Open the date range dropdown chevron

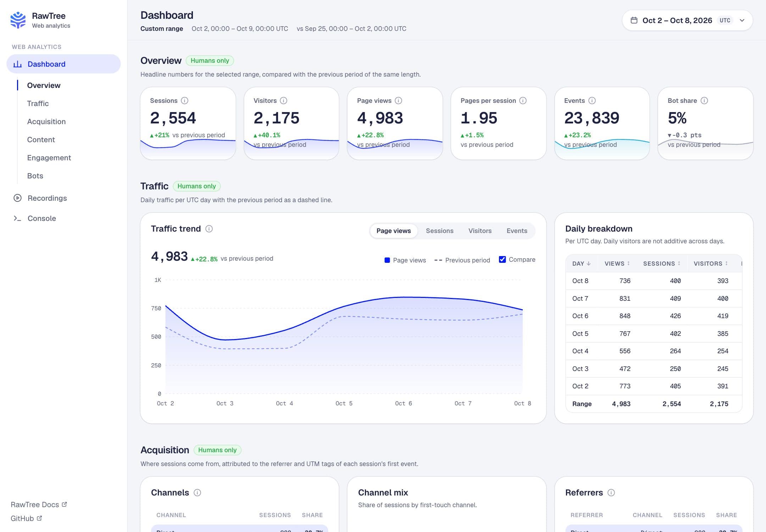[x=742, y=21]
